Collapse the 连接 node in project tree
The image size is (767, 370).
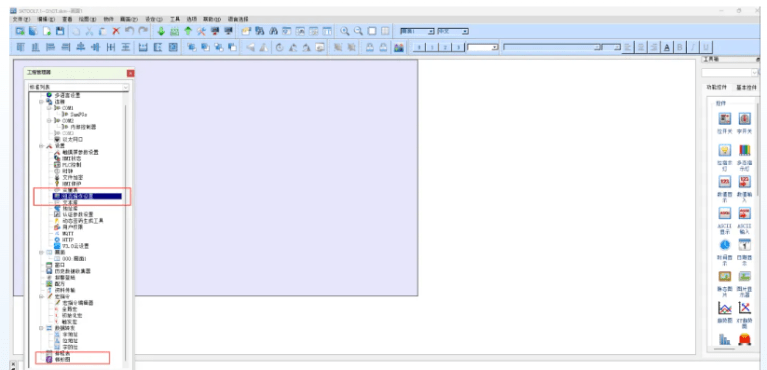[42, 102]
